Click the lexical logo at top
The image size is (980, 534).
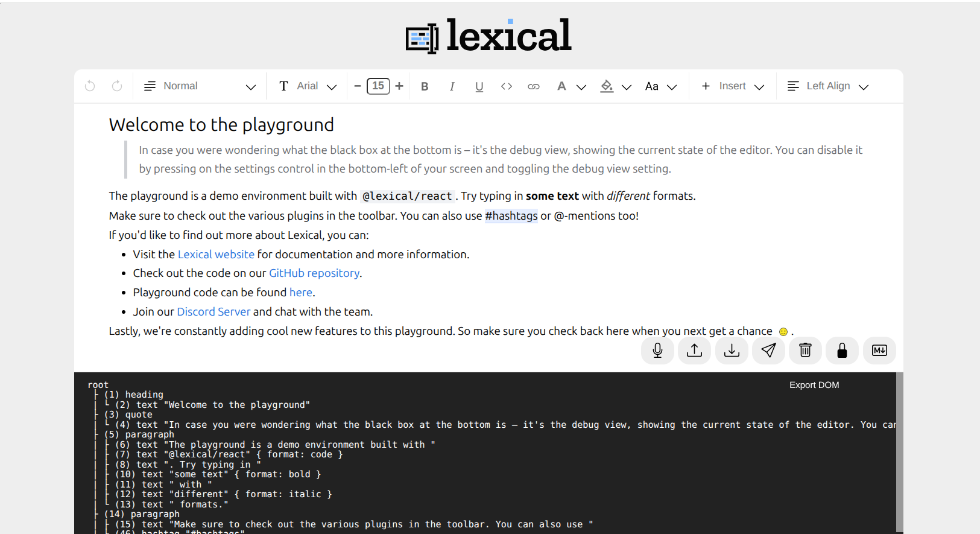point(488,36)
